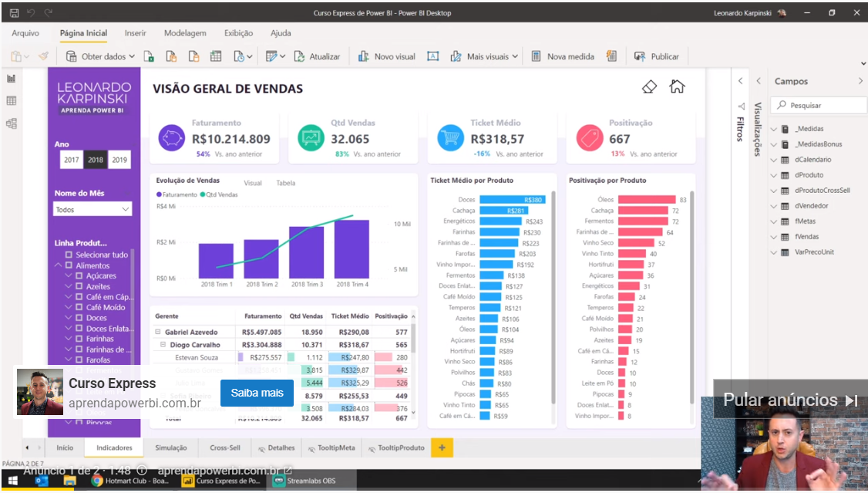868x493 pixels.
Task: Click the Atualizar refresh button
Action: pyautogui.click(x=317, y=56)
